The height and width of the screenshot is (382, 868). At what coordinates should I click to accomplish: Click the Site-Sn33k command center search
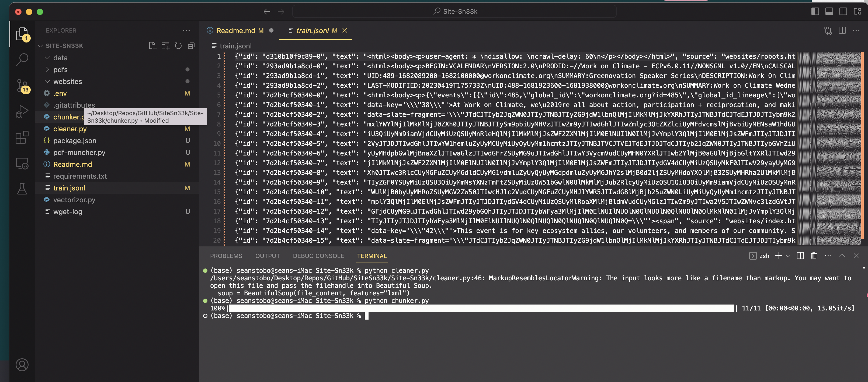454,12
